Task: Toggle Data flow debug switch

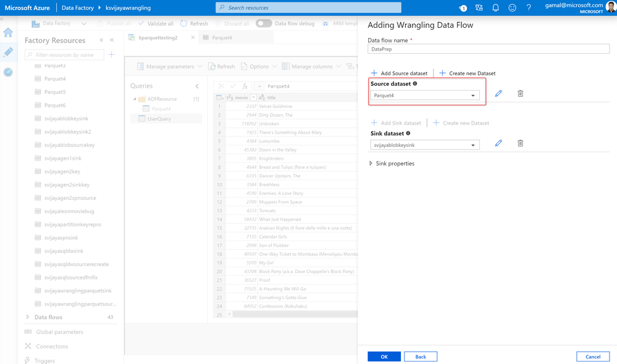Action: [x=264, y=23]
